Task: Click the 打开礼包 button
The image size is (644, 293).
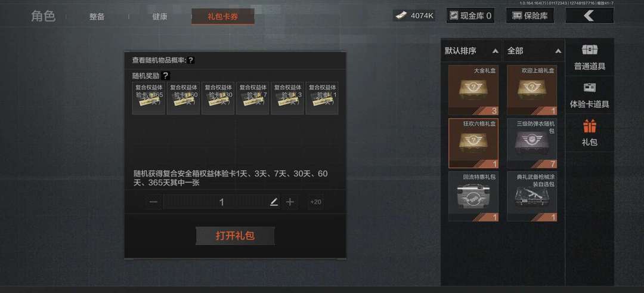Action: pos(235,236)
